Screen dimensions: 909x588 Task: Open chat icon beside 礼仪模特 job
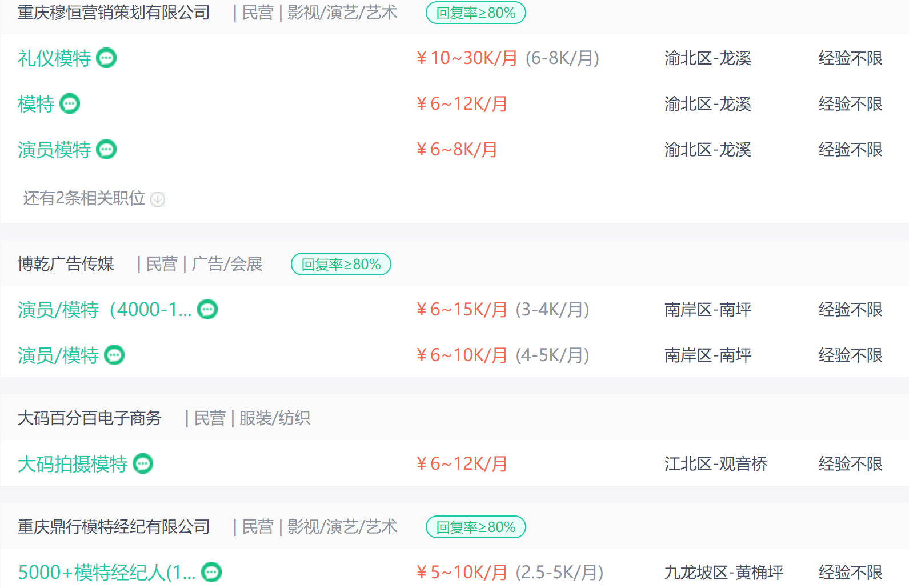click(106, 58)
